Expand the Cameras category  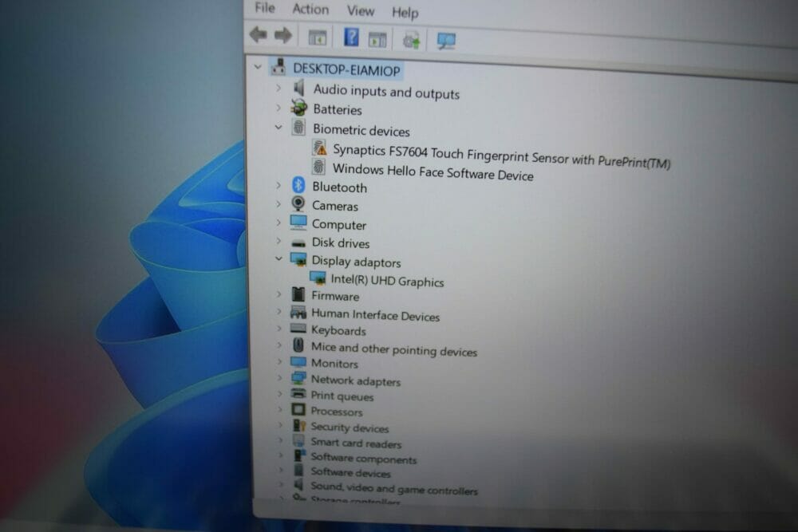(279, 204)
